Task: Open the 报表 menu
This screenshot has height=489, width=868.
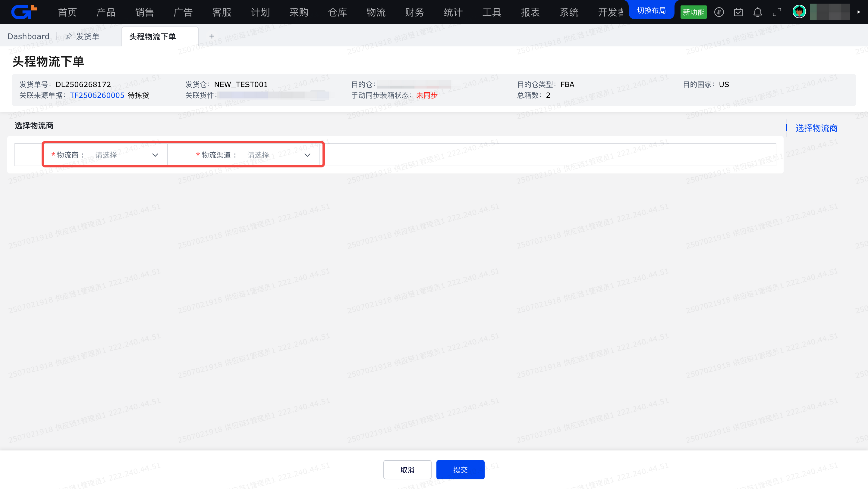Action: pos(530,12)
